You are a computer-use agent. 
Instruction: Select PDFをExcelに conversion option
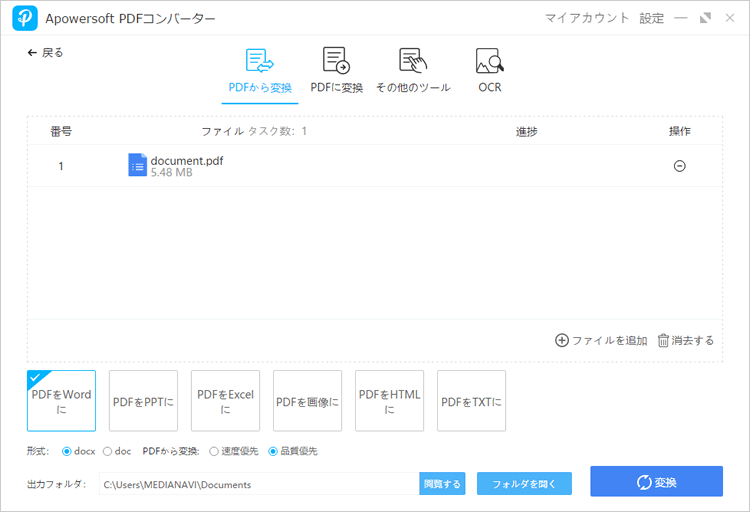coord(225,401)
